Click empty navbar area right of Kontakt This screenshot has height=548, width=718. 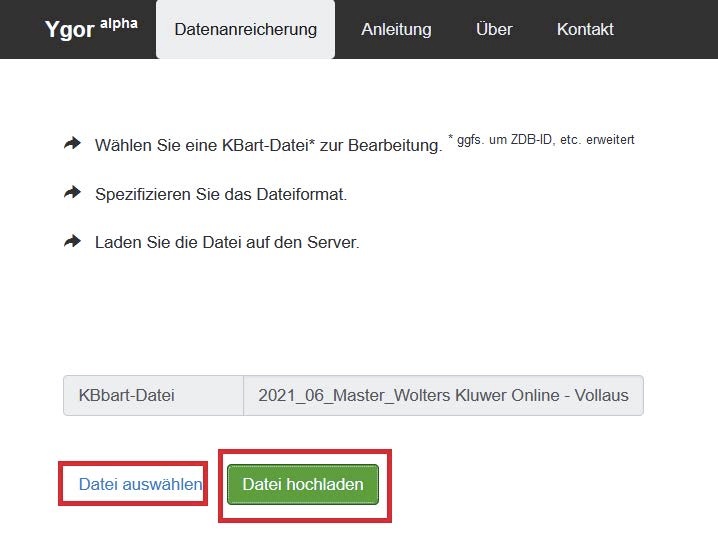coord(670,29)
